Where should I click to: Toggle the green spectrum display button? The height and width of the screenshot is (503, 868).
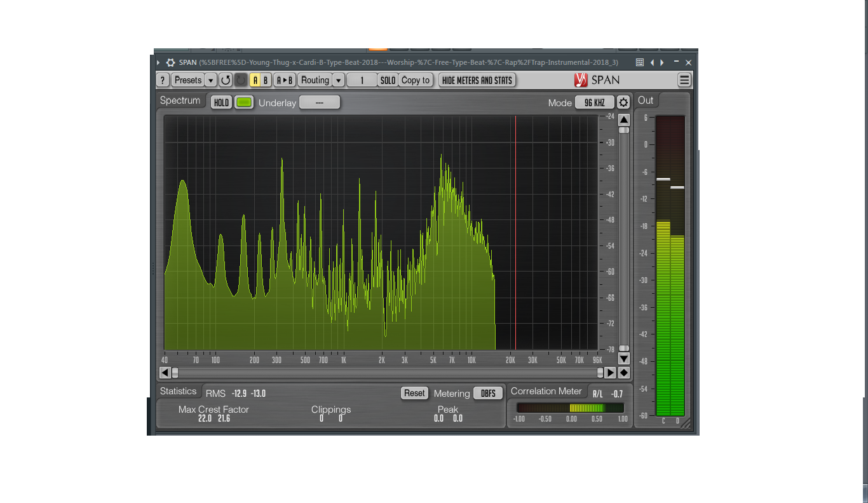tap(244, 102)
